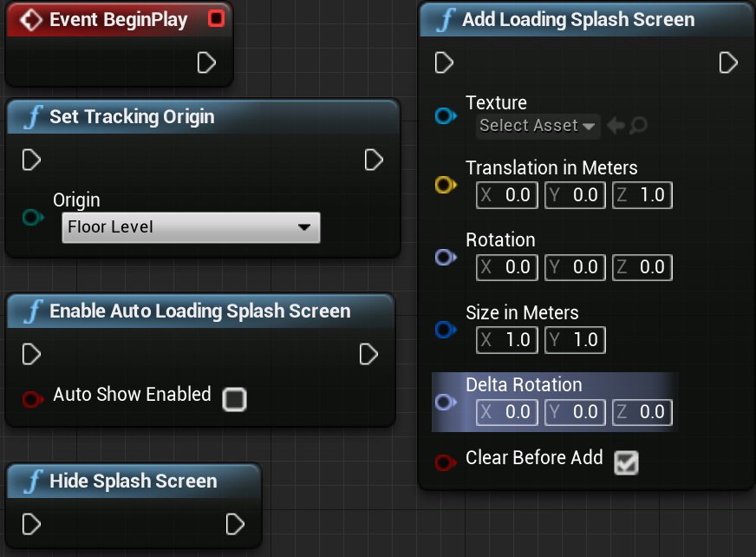The height and width of the screenshot is (557, 756).
Task: Click the Size in Meters vector2D pin
Action: 446,330
